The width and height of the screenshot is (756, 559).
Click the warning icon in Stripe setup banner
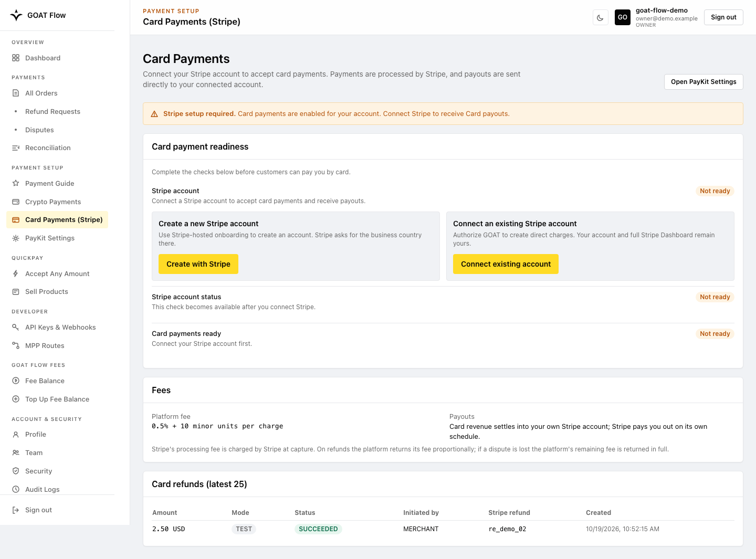point(154,114)
